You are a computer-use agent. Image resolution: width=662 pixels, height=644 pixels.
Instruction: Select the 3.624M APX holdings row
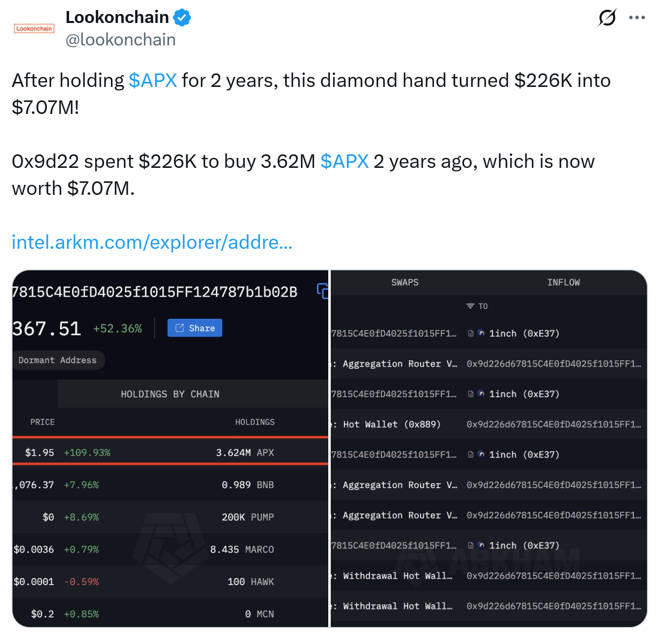(x=170, y=453)
